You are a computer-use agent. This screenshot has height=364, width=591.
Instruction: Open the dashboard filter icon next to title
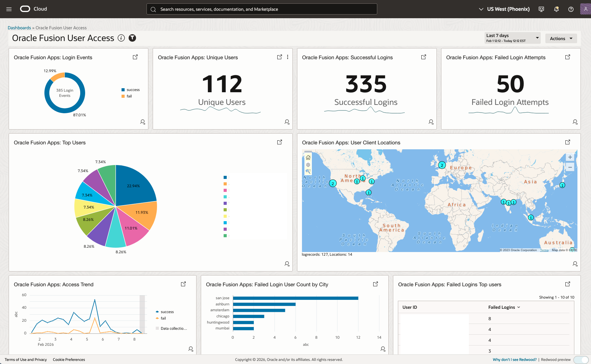point(132,38)
